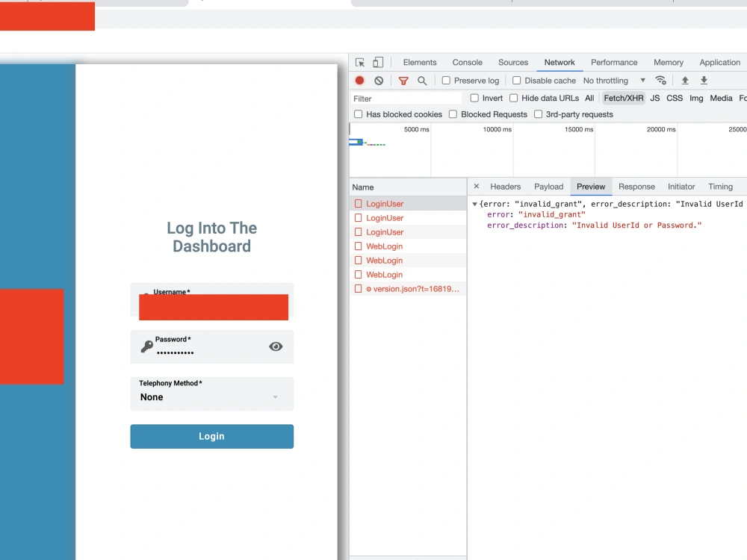Check Blocked Requests checkbox

453,114
